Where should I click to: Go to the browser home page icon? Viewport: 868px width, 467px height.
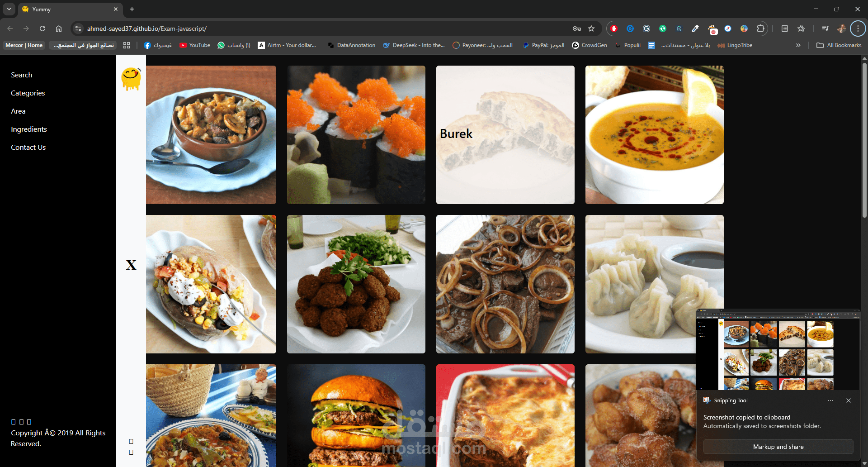(x=59, y=29)
